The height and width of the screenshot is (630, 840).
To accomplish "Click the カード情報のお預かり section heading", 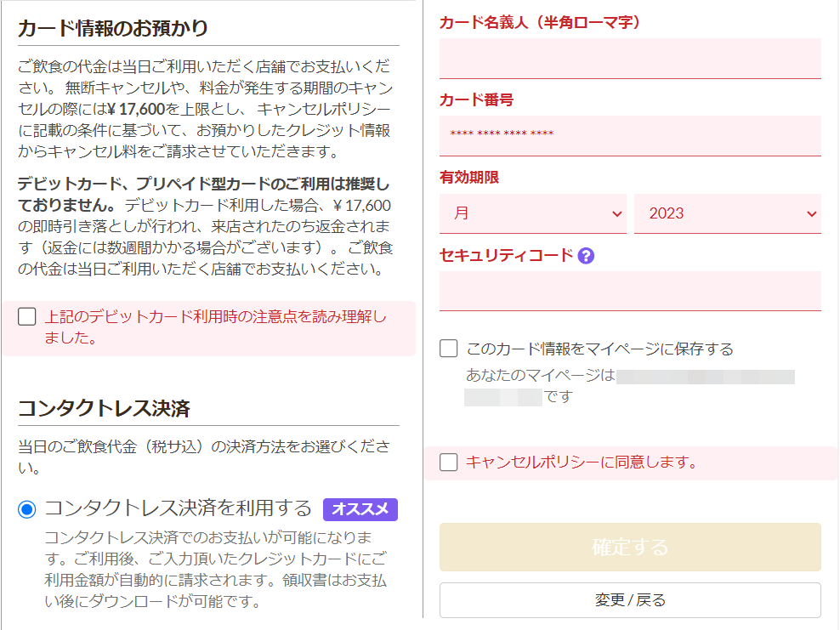I will click(113, 28).
